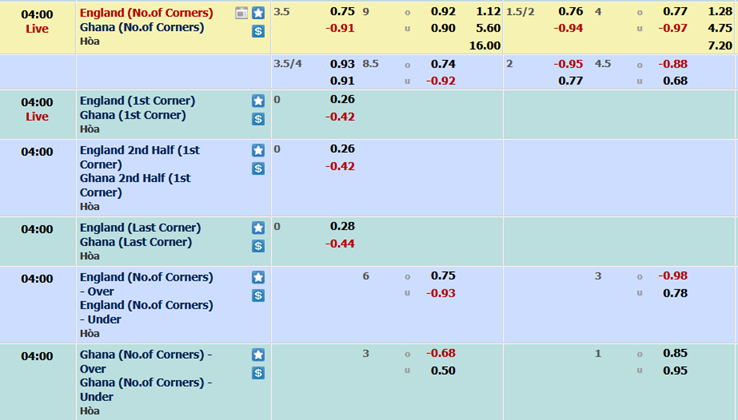Select England (1st Corner) team name
The height and width of the screenshot is (420, 738).
(x=137, y=101)
